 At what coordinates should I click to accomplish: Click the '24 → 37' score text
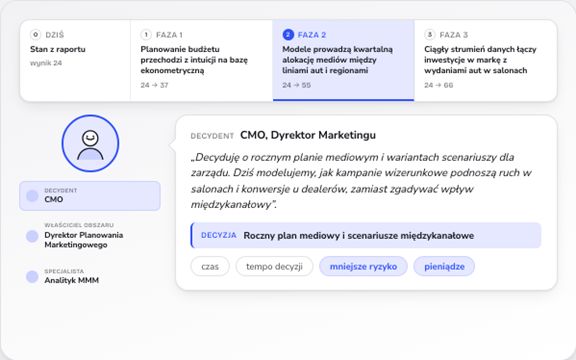tap(154, 85)
